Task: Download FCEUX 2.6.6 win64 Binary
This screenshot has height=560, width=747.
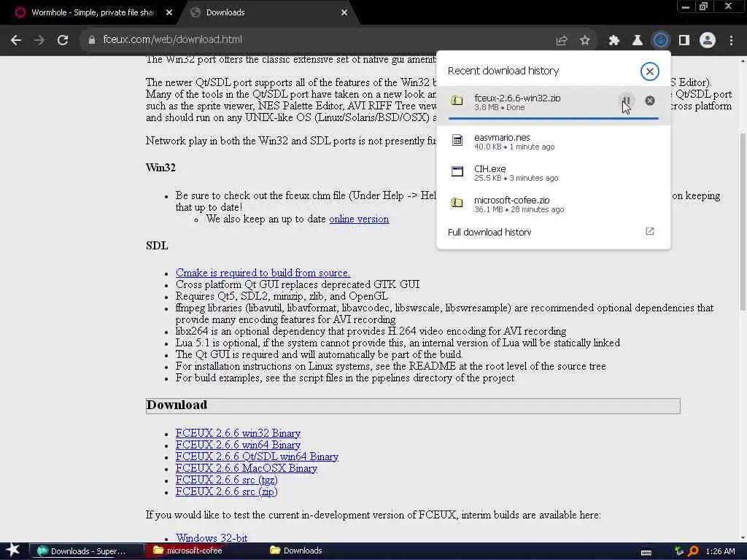Action: pos(238,445)
